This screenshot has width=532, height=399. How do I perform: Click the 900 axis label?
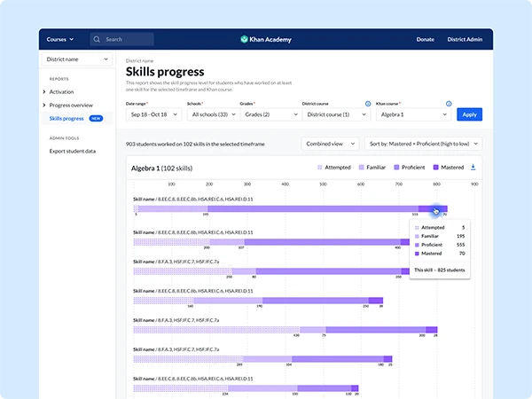(474, 184)
